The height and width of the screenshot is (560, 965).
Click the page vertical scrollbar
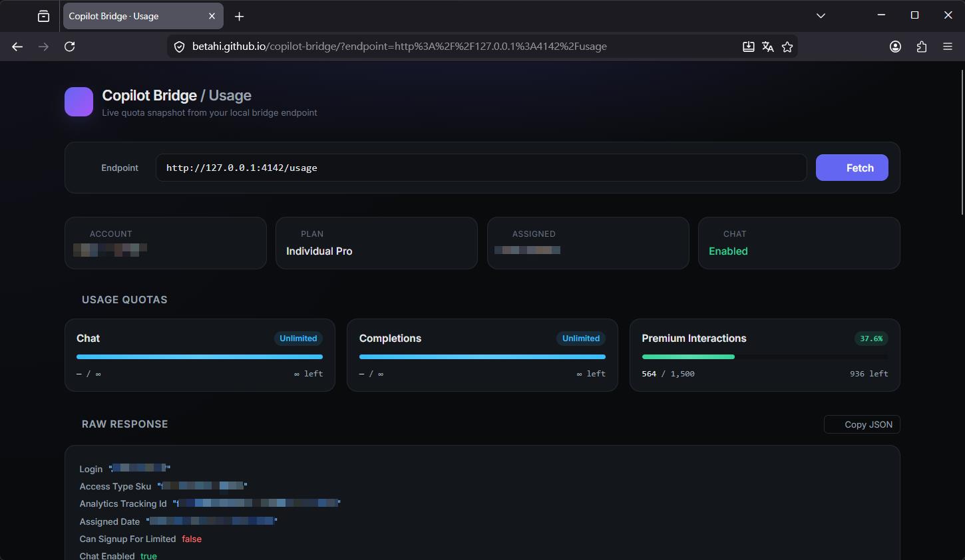click(x=962, y=142)
